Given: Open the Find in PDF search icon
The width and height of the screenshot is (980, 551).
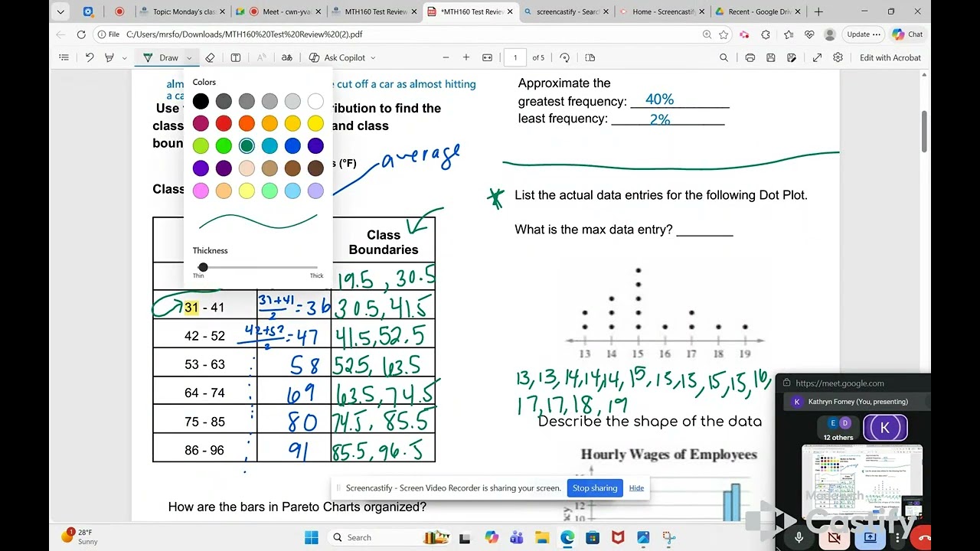Looking at the screenshot, I should (x=724, y=57).
